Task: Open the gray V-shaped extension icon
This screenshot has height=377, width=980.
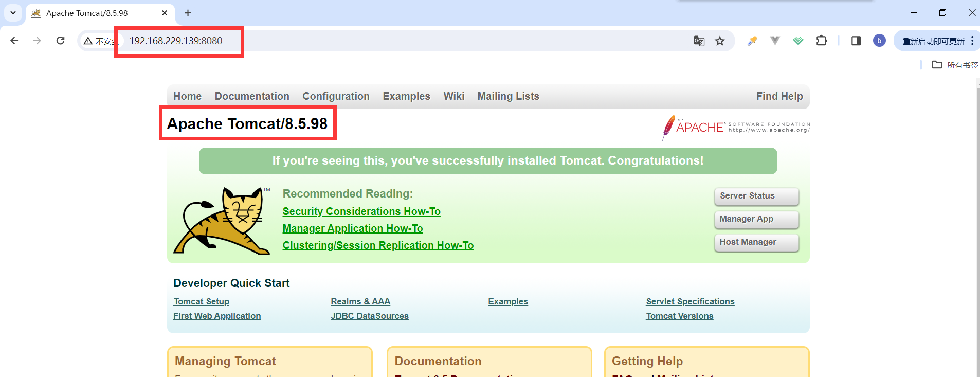Action: point(775,41)
